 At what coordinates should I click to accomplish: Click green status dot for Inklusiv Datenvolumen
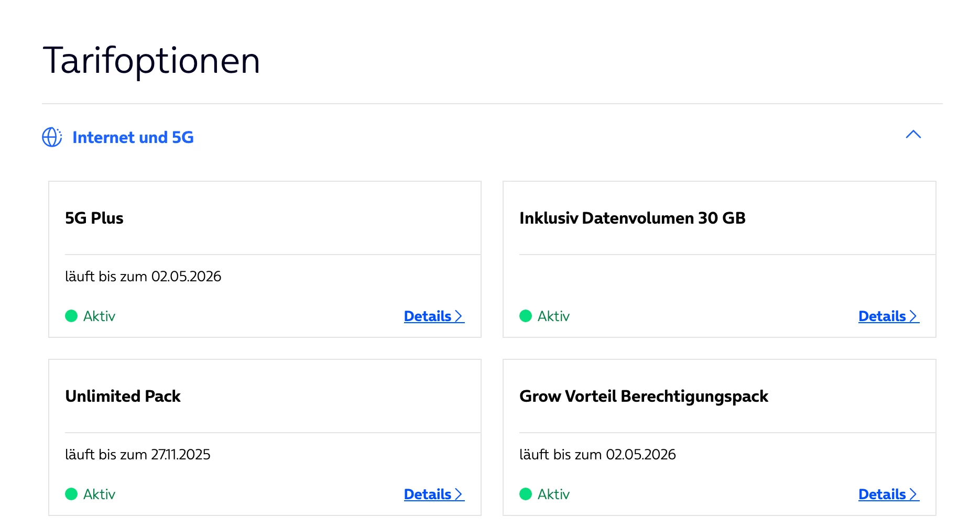(x=526, y=316)
